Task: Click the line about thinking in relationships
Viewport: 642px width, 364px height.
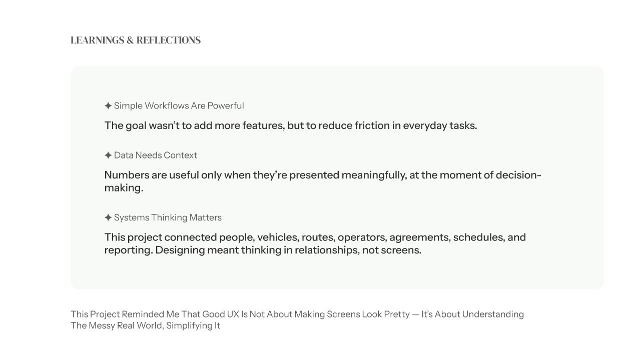Action: 263,250
